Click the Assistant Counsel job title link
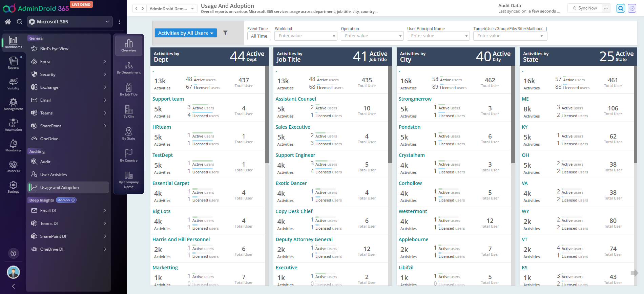The width and height of the screenshot is (644, 294). (296, 99)
